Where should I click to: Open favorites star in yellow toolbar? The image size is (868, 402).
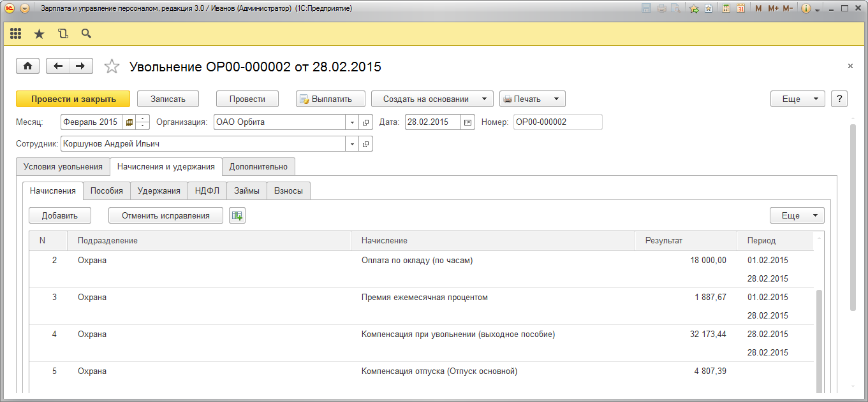[40, 34]
